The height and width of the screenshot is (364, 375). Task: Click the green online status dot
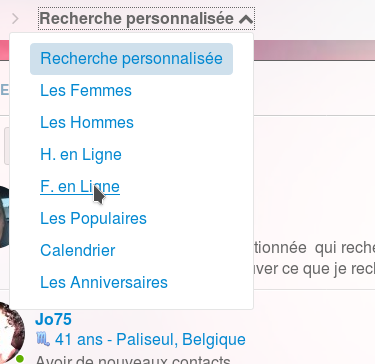click(x=20, y=359)
